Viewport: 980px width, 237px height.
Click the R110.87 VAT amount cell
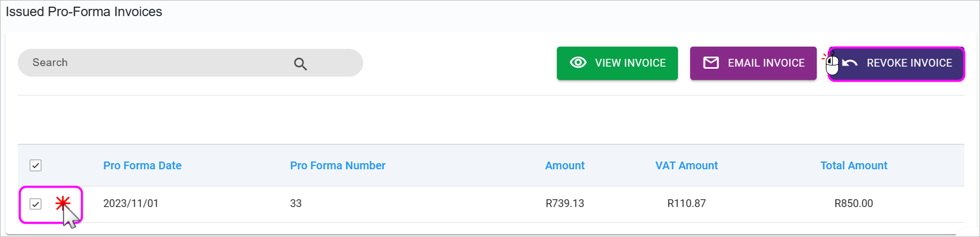pos(686,204)
